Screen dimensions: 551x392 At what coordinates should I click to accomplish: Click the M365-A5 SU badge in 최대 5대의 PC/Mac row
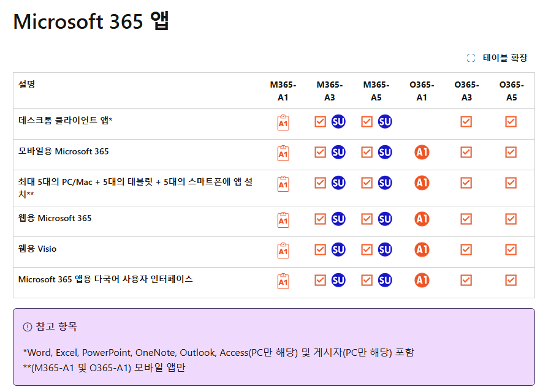[385, 183]
